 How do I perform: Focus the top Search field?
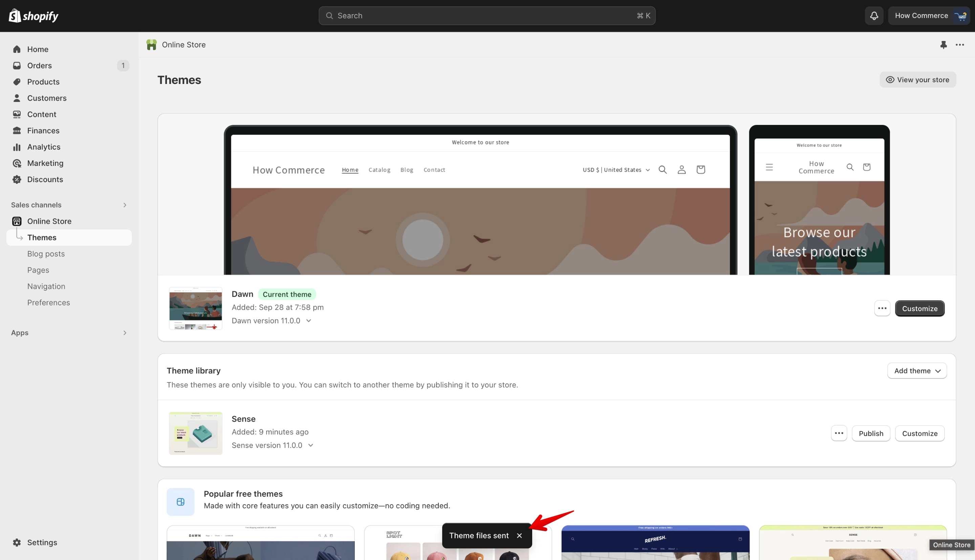487,16
